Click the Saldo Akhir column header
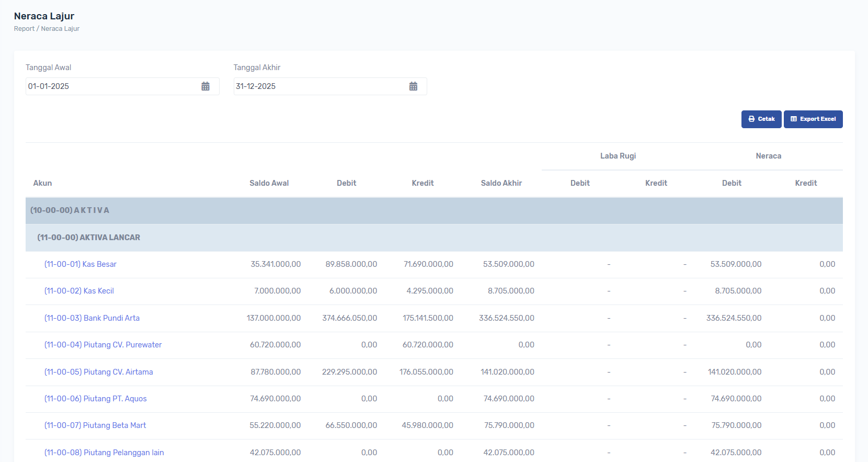 (501, 183)
